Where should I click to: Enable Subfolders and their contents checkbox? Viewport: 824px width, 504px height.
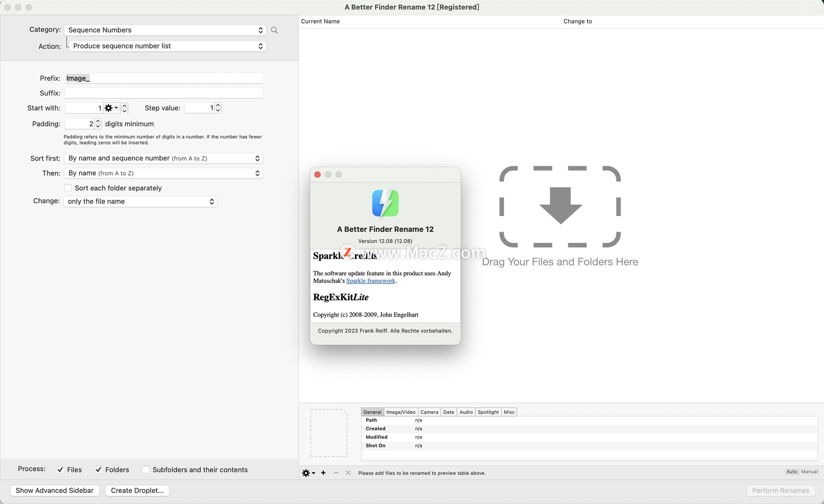[145, 470]
